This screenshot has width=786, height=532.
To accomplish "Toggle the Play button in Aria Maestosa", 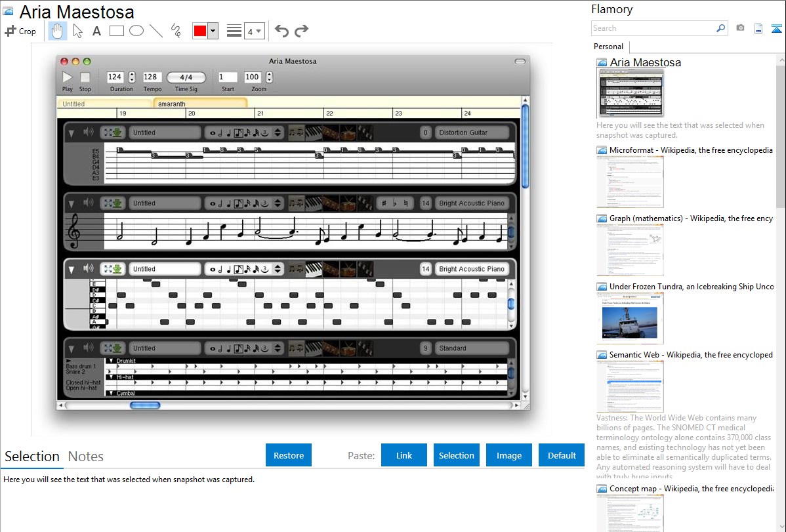I will [x=68, y=77].
